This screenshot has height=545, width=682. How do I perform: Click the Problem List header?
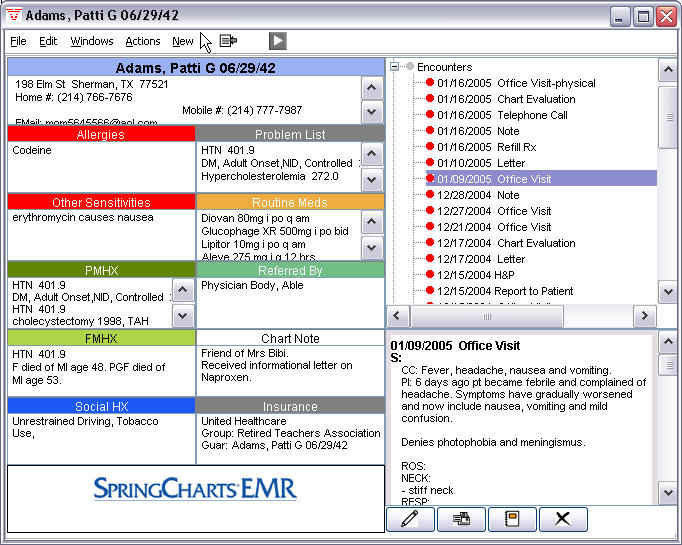(x=290, y=134)
